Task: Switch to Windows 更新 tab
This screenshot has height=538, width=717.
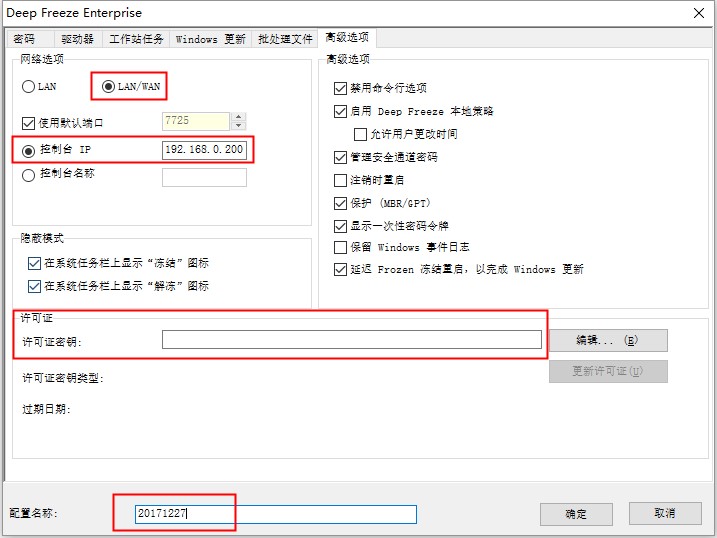Action: [x=210, y=39]
